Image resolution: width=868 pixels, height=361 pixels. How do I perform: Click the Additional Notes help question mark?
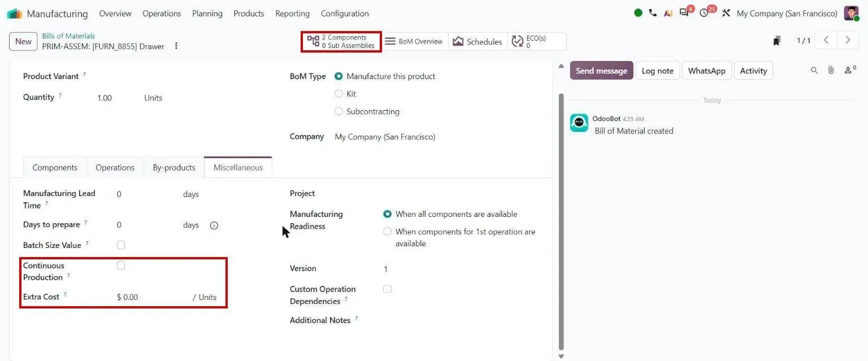point(357,319)
